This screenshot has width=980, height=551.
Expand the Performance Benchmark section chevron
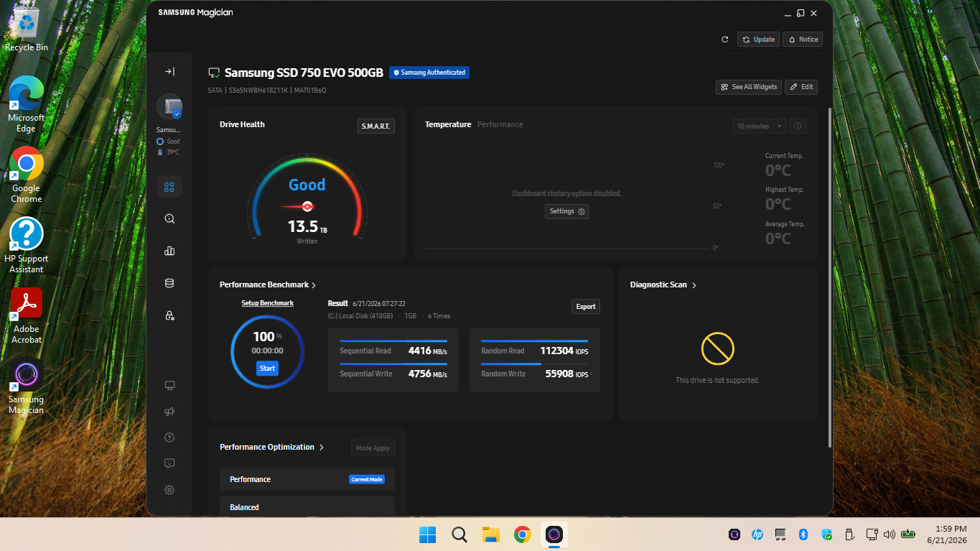click(314, 285)
